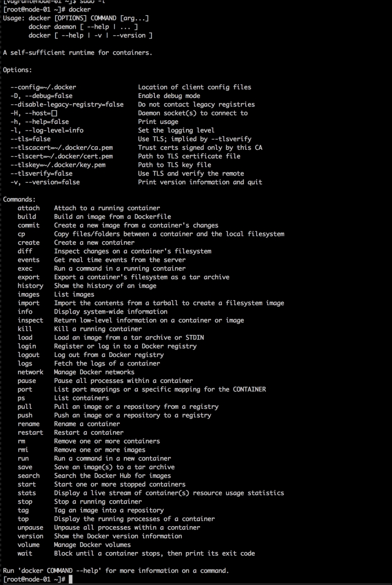Click the 'Usage: docker [OPTIONS] COMMAND' line
The image size is (392, 585).
[x=76, y=18]
